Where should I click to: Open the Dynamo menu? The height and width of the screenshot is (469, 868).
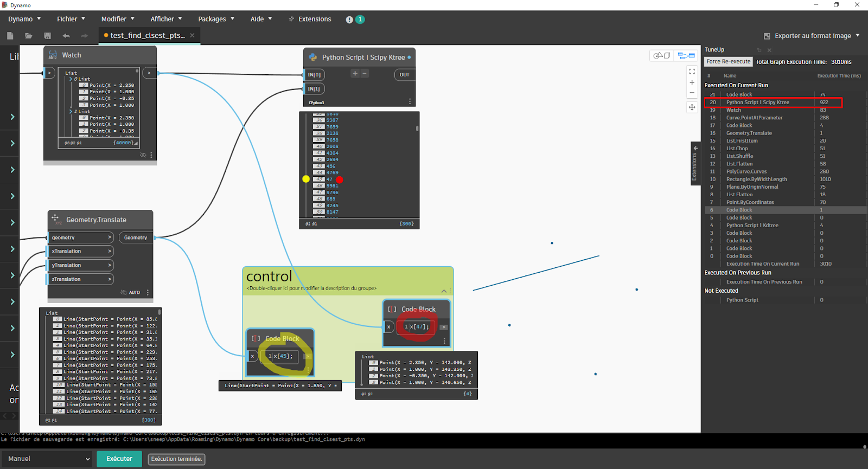tap(24, 19)
